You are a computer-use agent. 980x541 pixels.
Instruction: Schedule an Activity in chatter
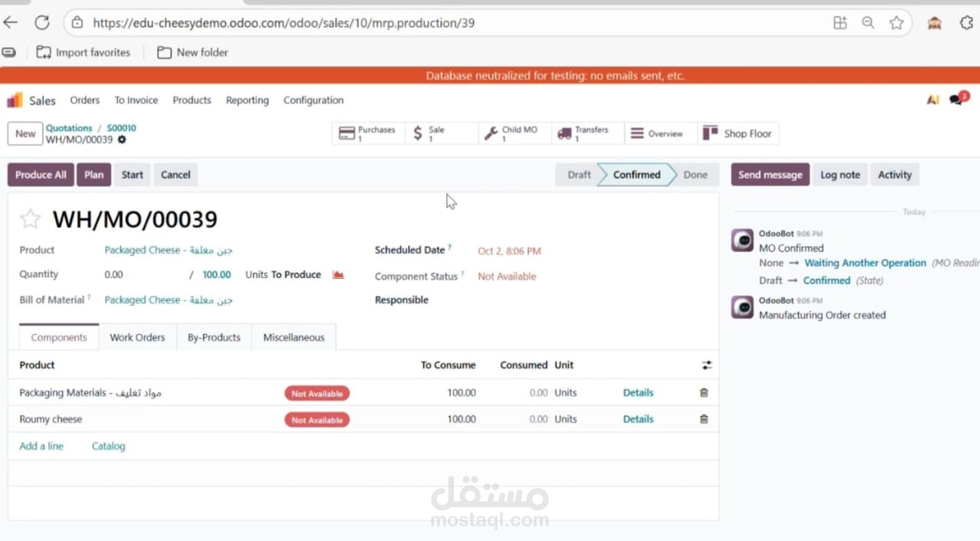click(x=894, y=175)
